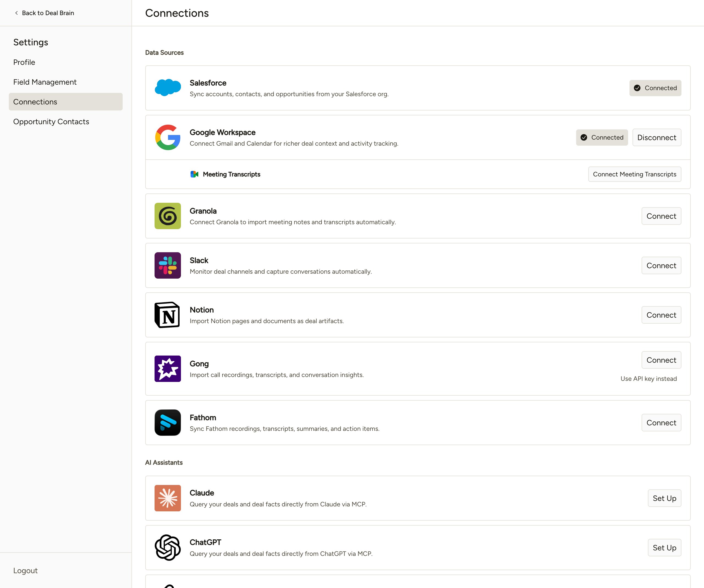This screenshot has height=588, width=704.
Task: Connect the Notion integration
Action: point(661,315)
